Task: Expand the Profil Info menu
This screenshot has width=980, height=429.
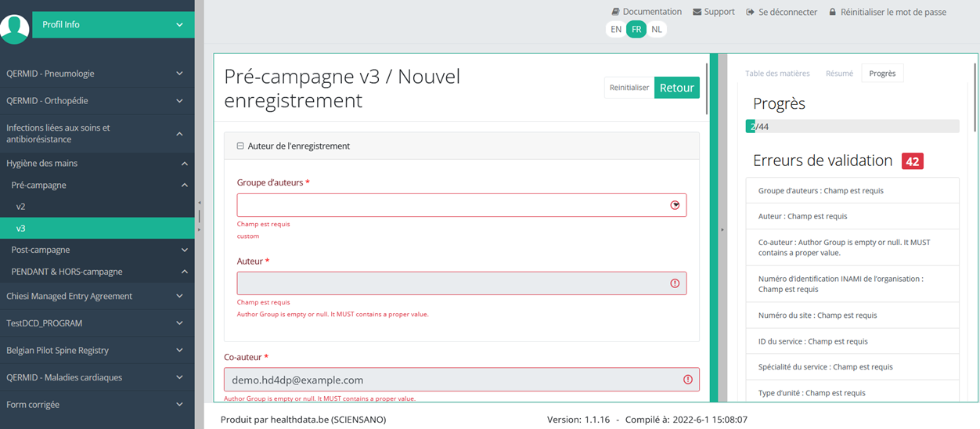Action: pyautogui.click(x=179, y=25)
